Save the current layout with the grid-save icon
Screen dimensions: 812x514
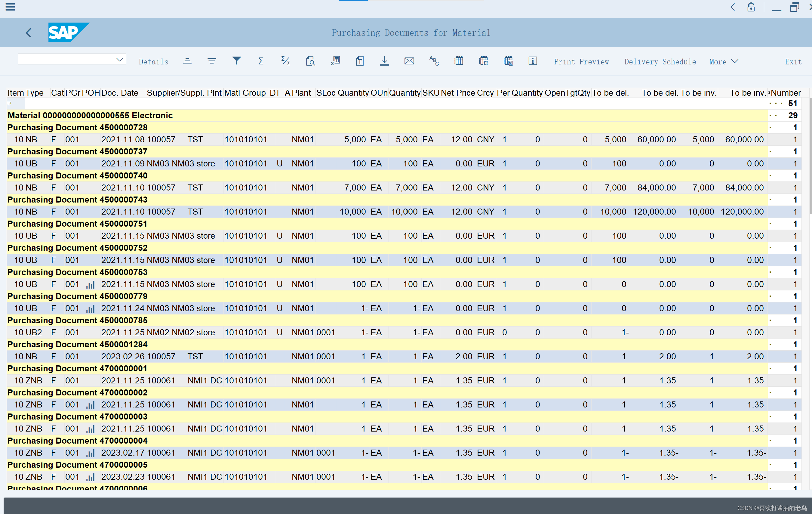[508, 61]
